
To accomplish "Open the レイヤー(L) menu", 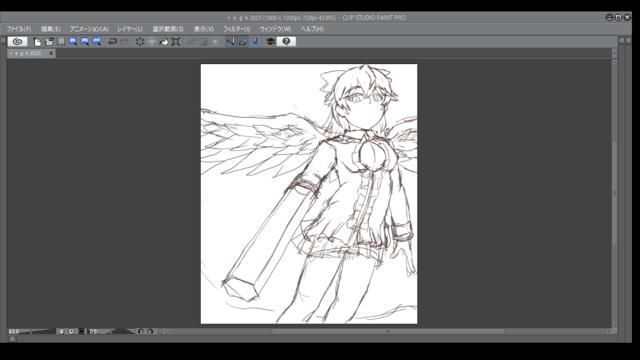I will (x=130, y=29).
